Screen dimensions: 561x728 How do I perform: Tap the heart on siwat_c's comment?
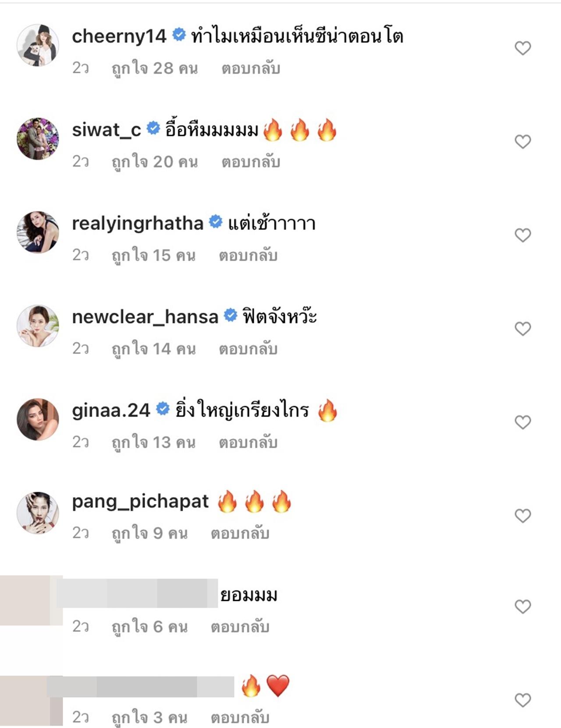(522, 141)
